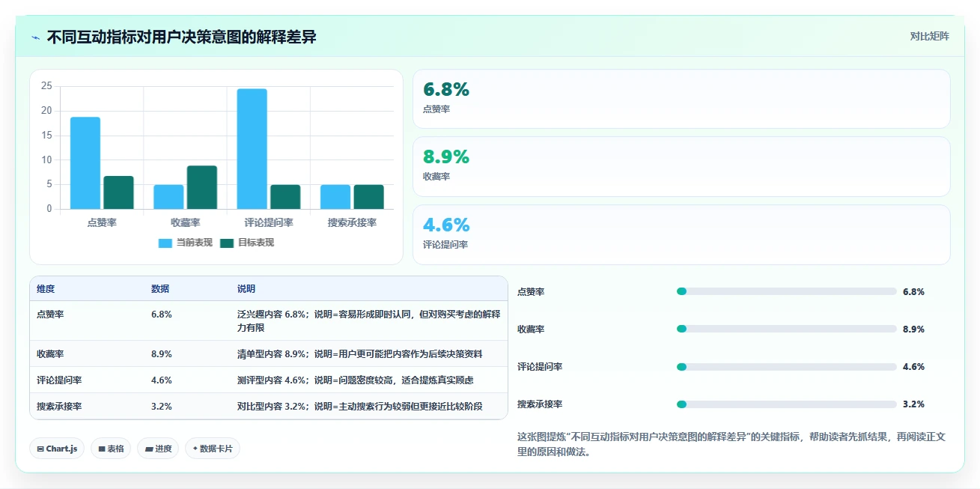Click the 评论提问率 progress bar
980x489 pixels.
tap(786, 366)
